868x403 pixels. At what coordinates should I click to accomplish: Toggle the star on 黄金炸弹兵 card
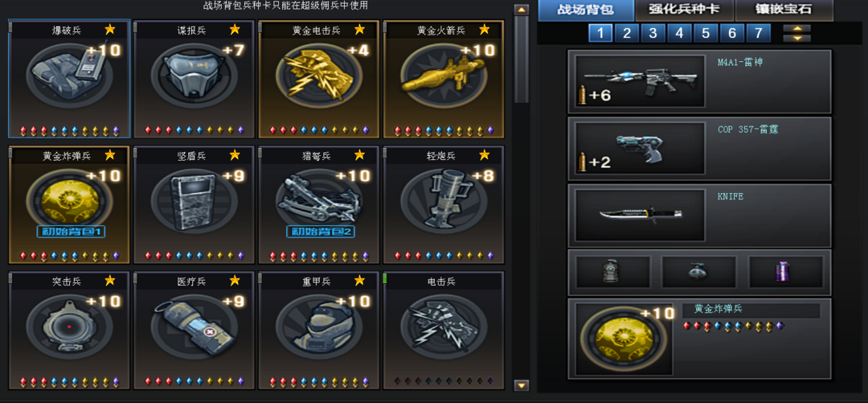109,154
